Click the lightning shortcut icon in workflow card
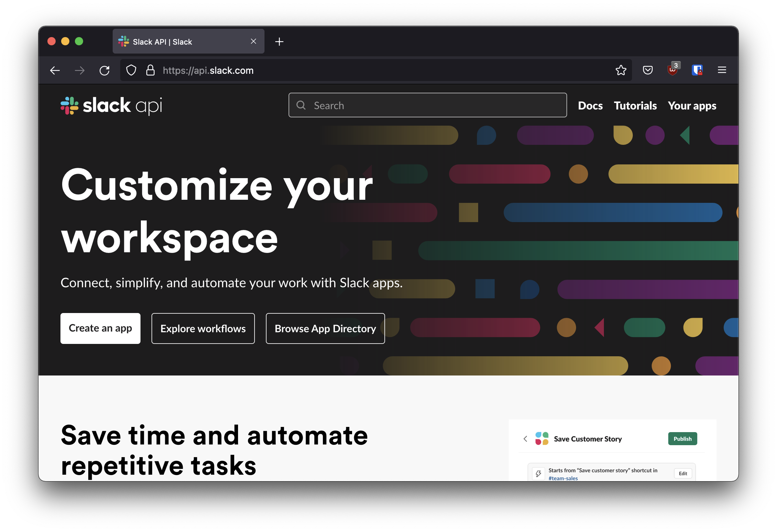 pyautogui.click(x=538, y=473)
